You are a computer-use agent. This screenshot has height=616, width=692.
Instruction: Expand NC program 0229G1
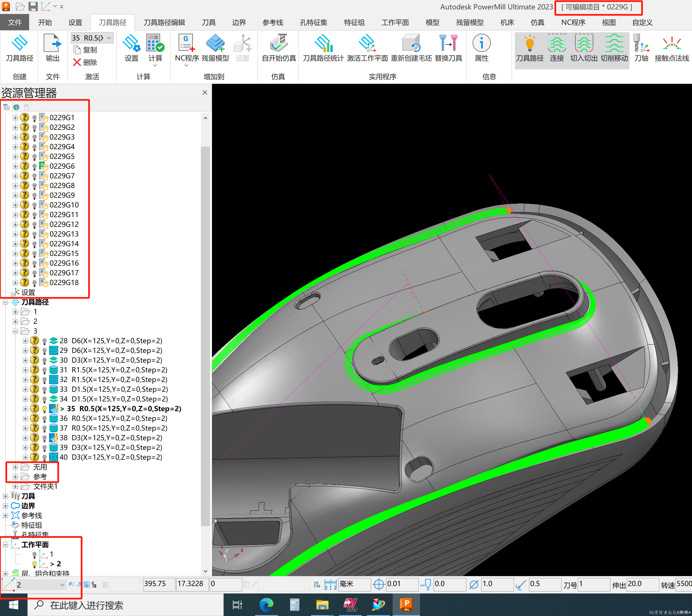(15, 118)
